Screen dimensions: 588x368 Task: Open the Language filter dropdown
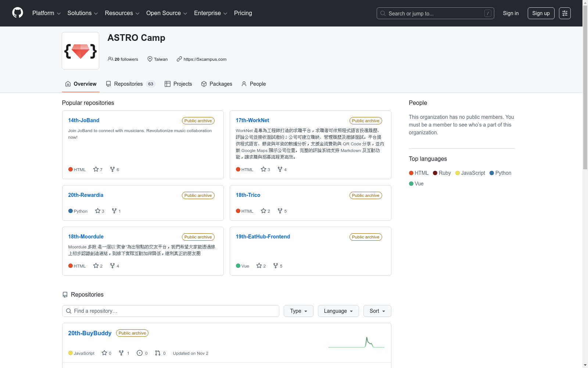click(x=338, y=311)
